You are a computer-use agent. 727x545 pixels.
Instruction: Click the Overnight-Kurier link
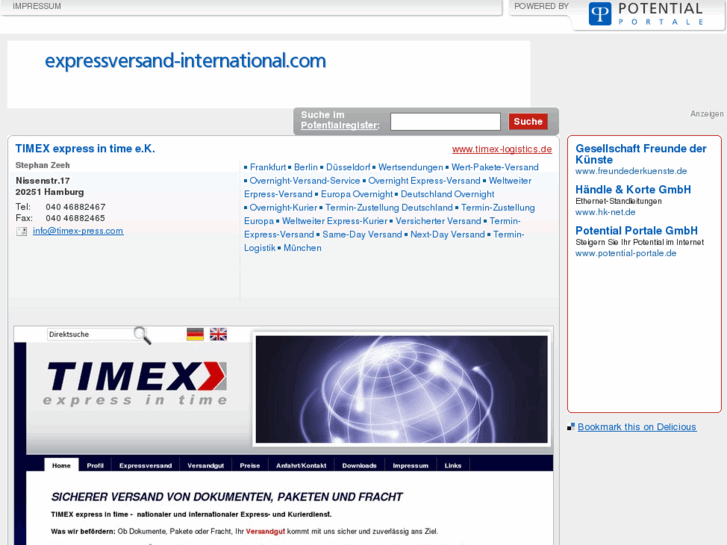point(283,208)
